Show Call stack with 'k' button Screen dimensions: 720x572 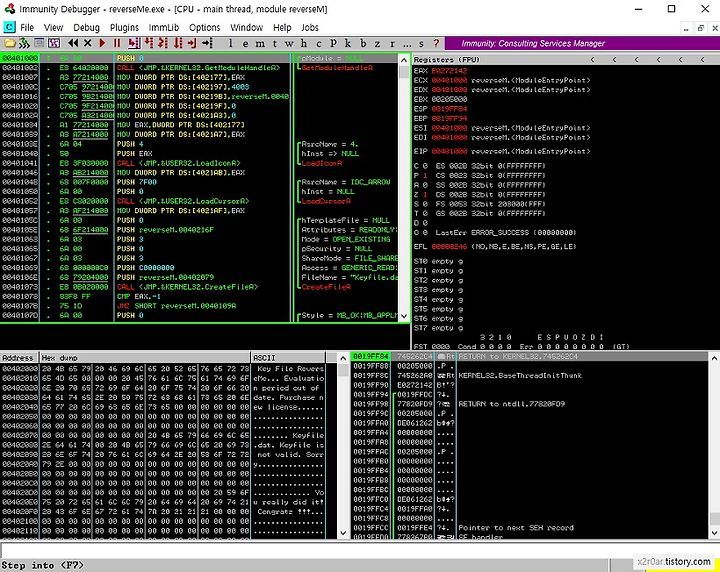point(348,43)
